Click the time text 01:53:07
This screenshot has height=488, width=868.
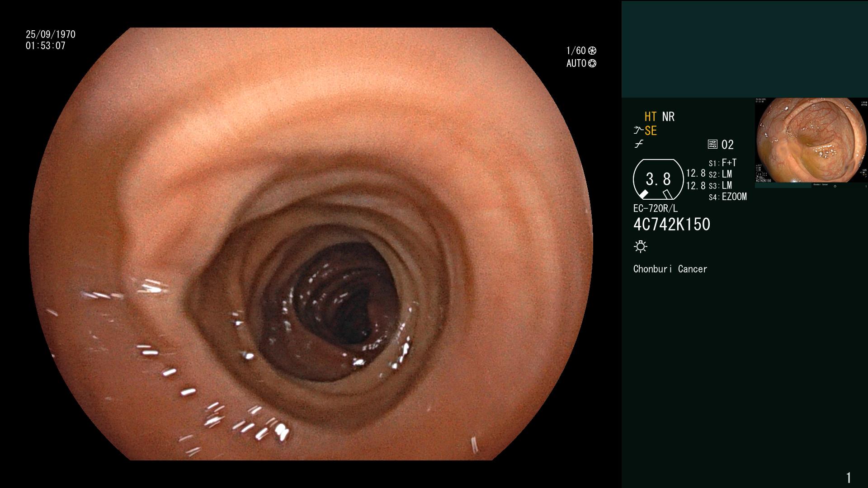46,46
